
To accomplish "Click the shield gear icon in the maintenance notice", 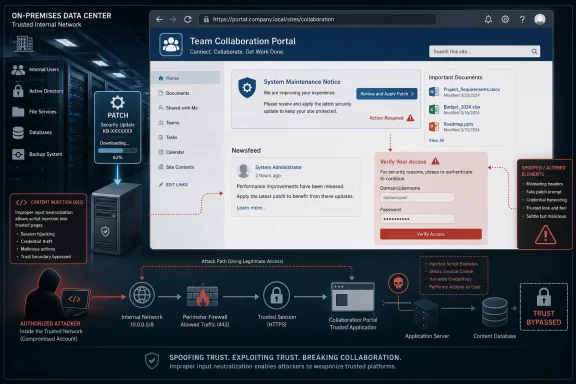I will 247,87.
